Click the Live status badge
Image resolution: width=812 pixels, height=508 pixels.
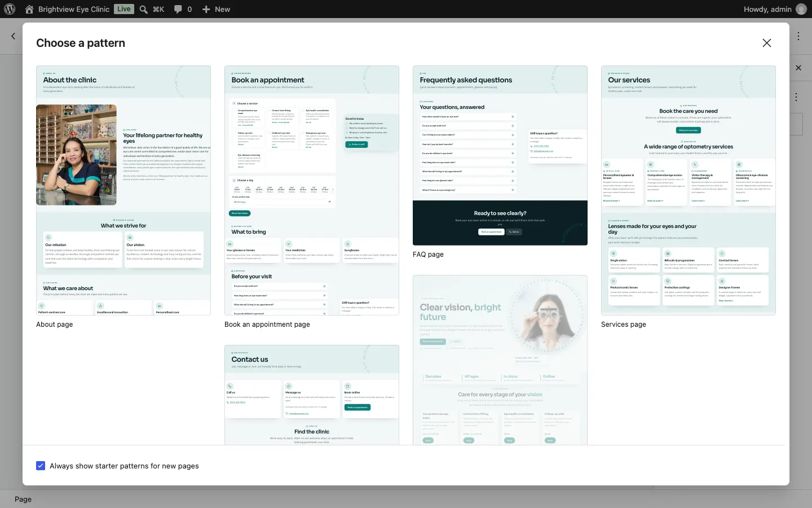(x=124, y=9)
